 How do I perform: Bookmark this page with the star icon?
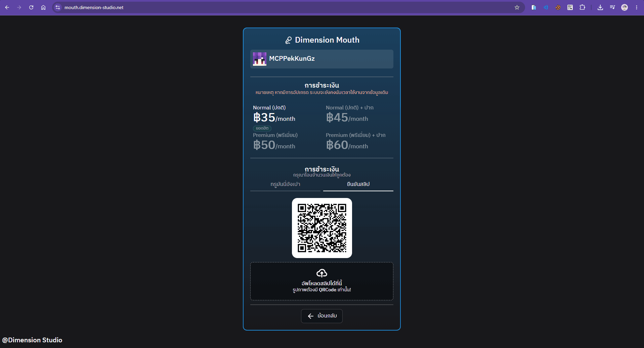[x=517, y=7]
